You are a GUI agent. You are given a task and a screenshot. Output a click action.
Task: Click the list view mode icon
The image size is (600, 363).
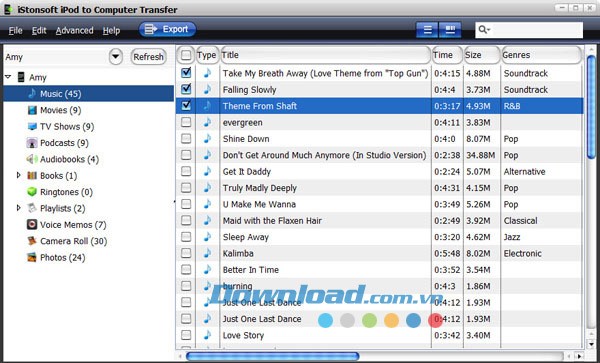click(427, 30)
